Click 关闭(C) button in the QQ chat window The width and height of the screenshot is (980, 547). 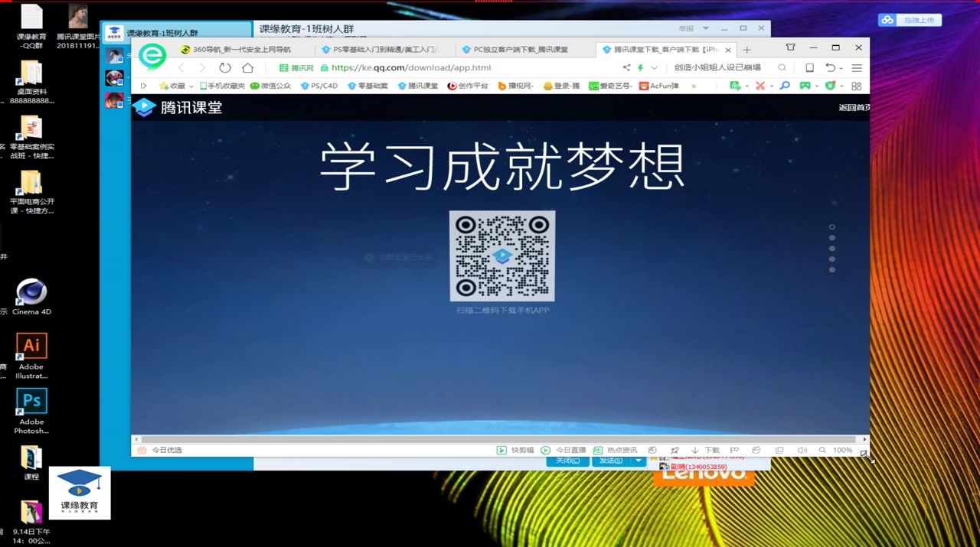[567, 461]
